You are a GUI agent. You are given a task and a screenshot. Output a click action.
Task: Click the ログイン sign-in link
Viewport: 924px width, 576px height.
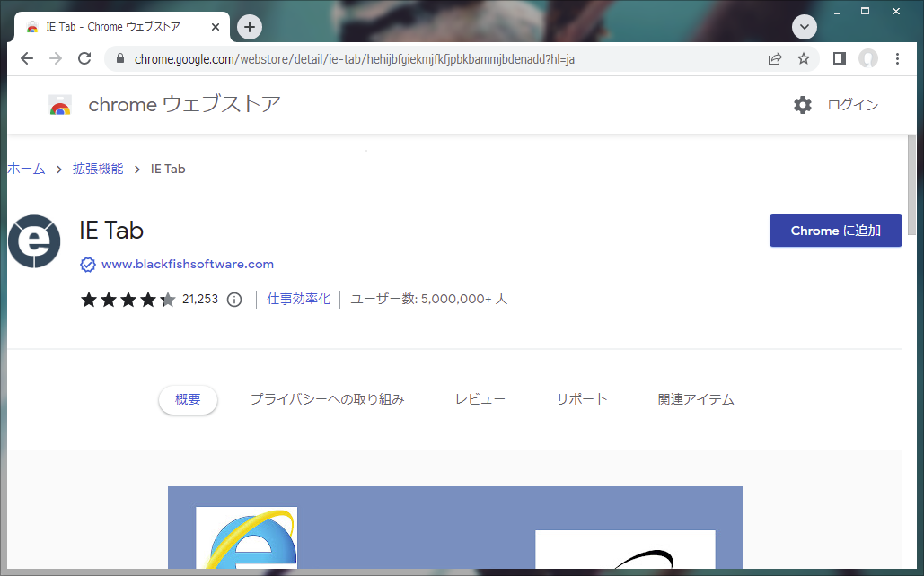pos(853,105)
